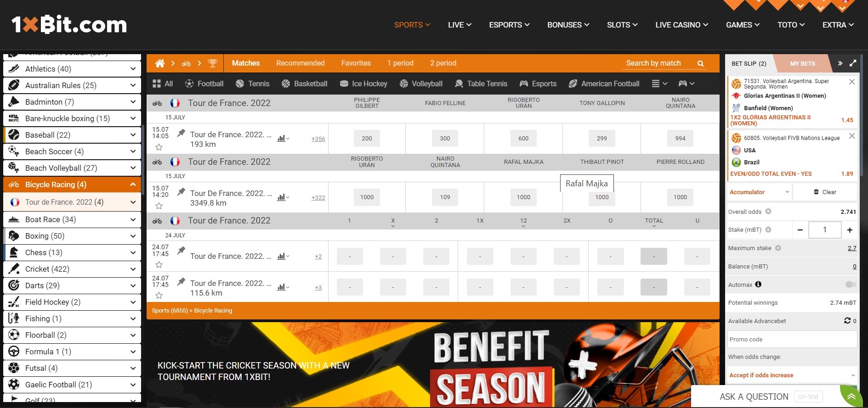Select odds 200 for Philippe Gilbert

(367, 138)
